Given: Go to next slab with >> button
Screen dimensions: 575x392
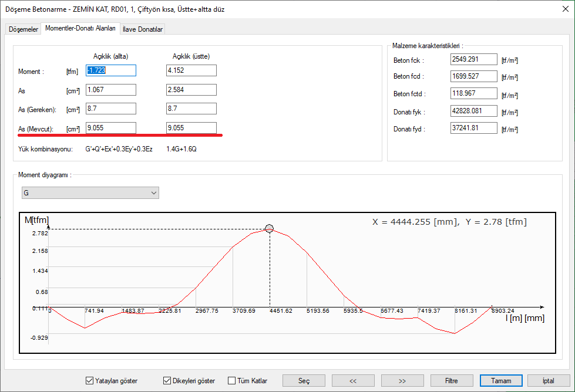Looking at the screenshot, I should click(x=402, y=381).
